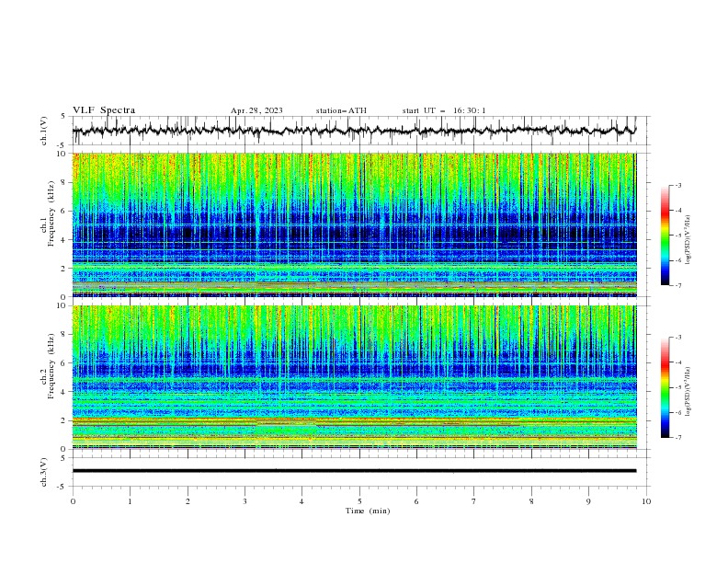This screenshot has height=563, width=728.
Task: Click the 'ch.1(V)' waveform axis label
Action: click(44, 131)
